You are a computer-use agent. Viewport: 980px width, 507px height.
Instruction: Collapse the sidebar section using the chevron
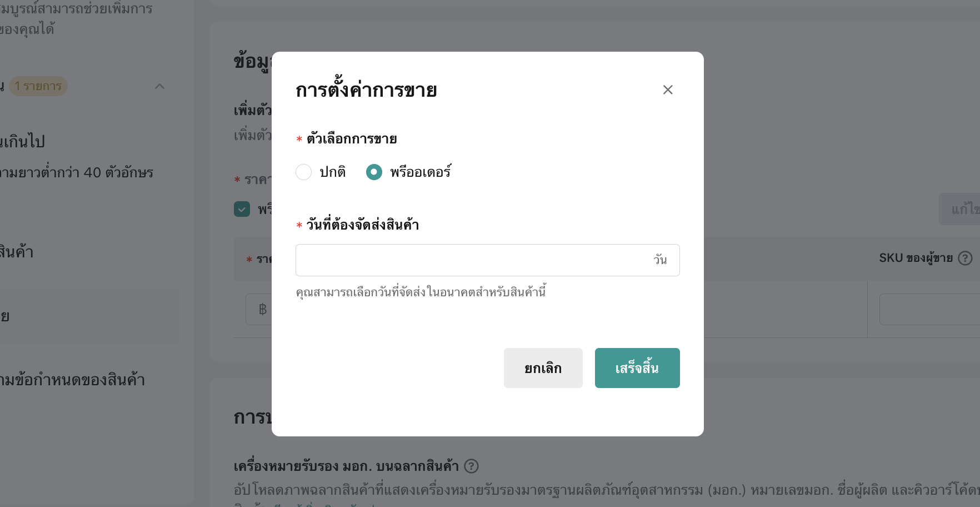coord(160,86)
